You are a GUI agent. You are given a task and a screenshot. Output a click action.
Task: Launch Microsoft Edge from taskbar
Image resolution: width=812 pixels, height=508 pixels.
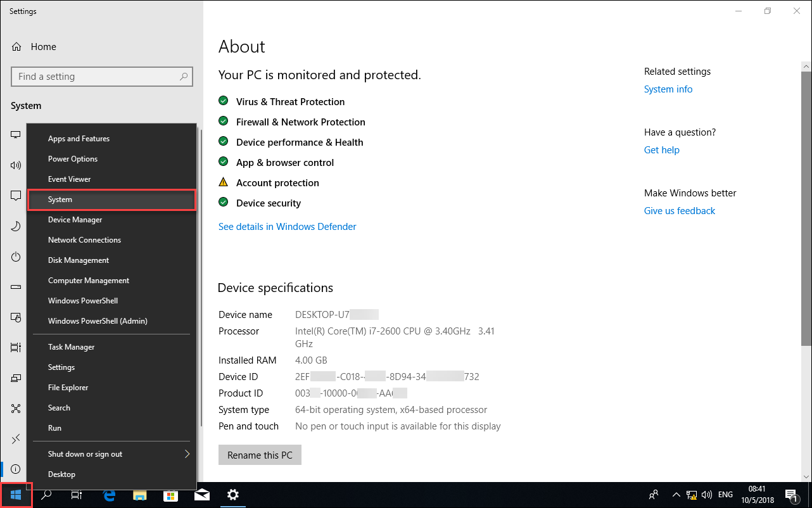coord(109,495)
